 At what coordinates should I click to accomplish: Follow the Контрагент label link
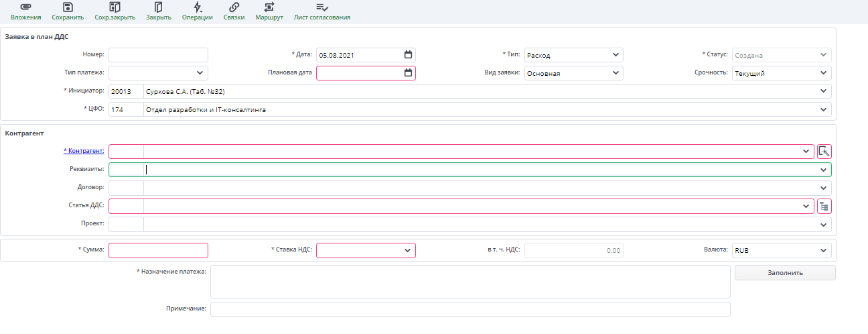coord(84,152)
